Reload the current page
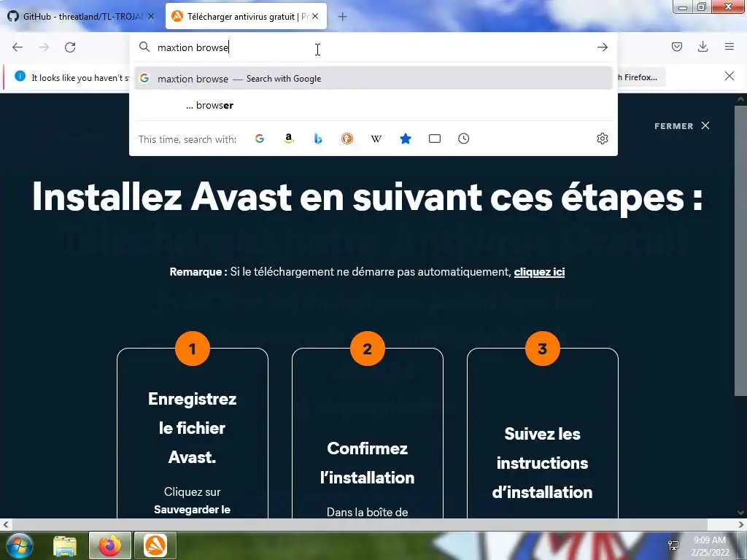This screenshot has width=747, height=560. click(x=70, y=47)
